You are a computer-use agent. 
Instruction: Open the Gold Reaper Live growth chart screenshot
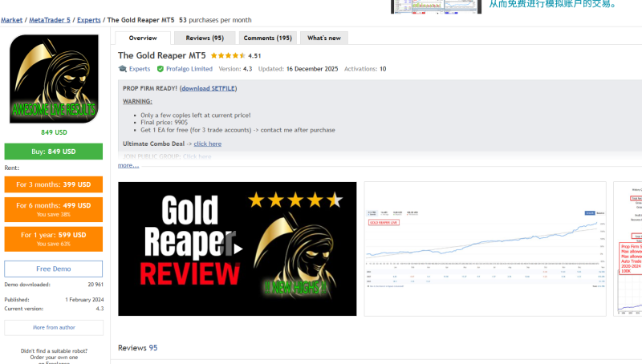486,249
